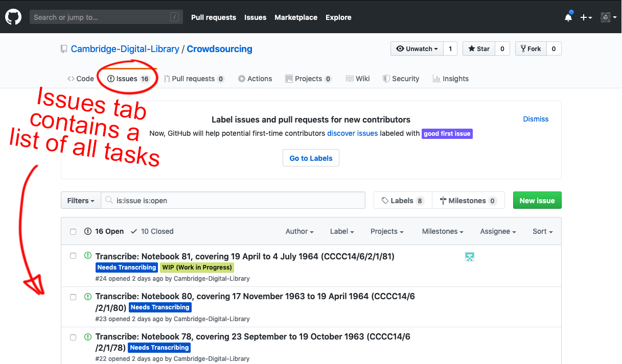622x364 pixels.
Task: Open the GitHub home logo
Action: [13, 17]
